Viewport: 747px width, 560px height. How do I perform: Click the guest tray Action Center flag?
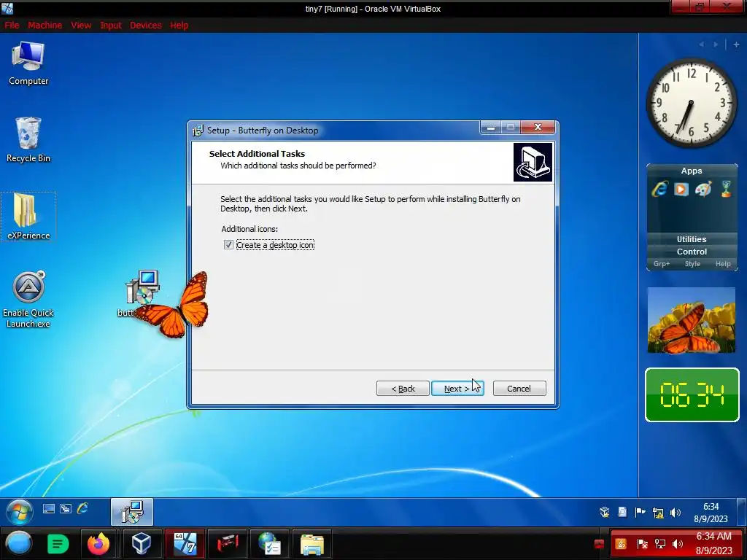pyautogui.click(x=640, y=513)
